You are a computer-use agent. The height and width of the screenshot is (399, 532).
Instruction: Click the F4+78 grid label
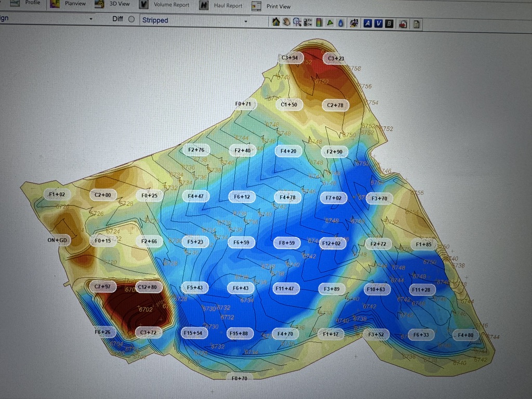pyautogui.click(x=287, y=197)
